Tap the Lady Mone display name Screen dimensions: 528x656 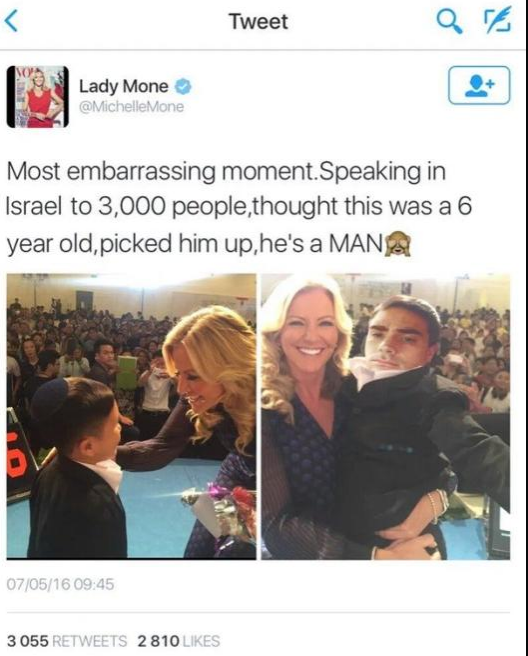pyautogui.click(x=124, y=87)
